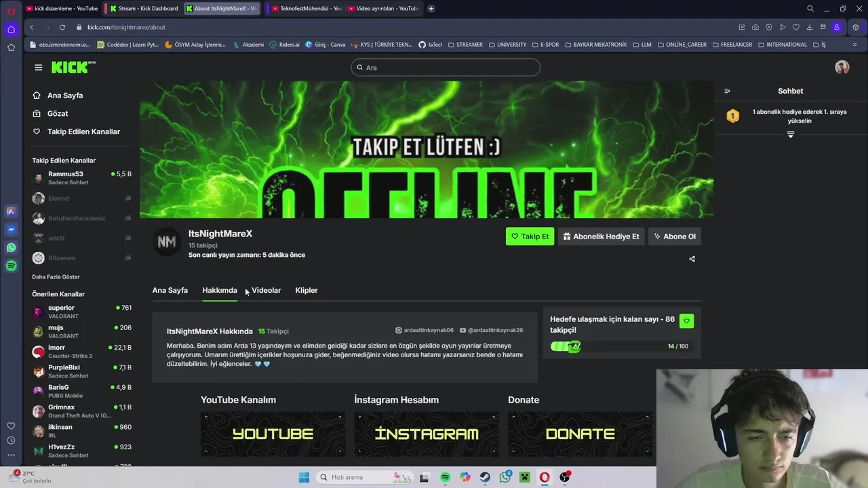
Task: Open BAYKAR MEKATRONİK bookmarks folder
Action: tap(597, 45)
